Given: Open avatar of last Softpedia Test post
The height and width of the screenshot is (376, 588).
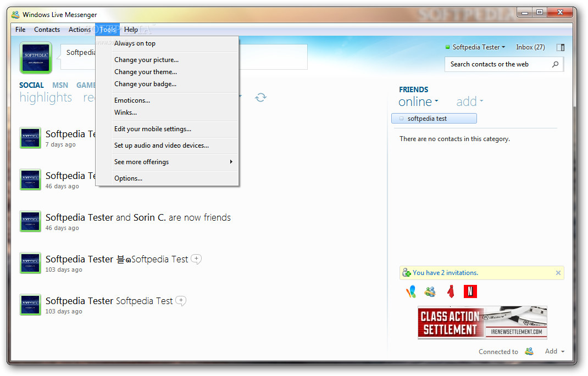Looking at the screenshot, I should tap(30, 305).
